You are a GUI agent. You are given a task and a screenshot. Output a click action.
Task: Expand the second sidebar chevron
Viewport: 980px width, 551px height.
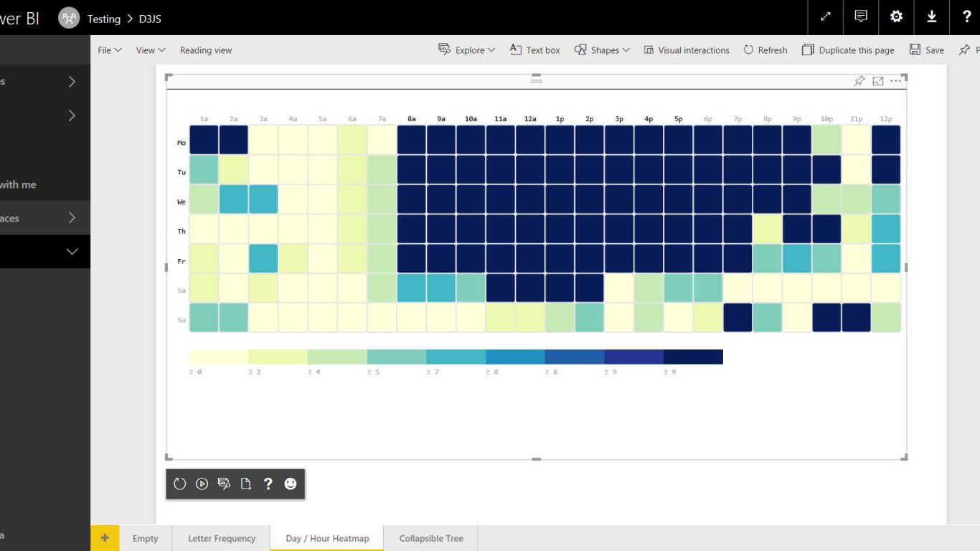(x=72, y=116)
